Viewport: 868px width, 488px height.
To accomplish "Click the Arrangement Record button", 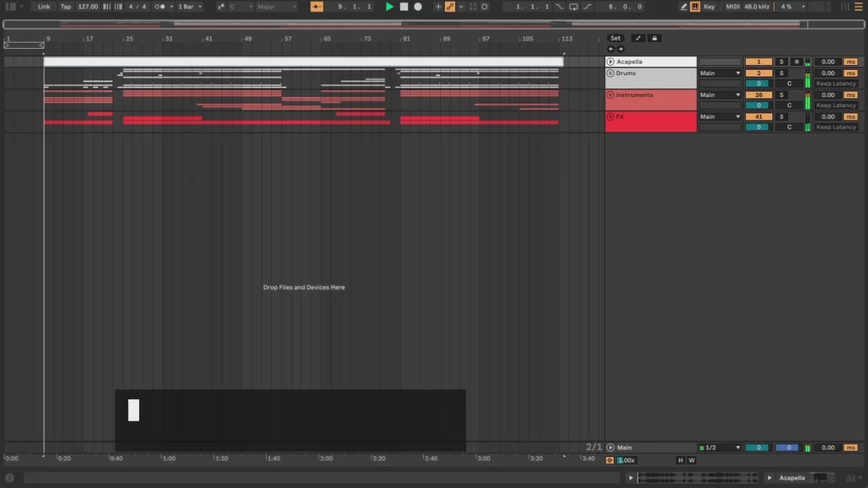I will pos(418,7).
